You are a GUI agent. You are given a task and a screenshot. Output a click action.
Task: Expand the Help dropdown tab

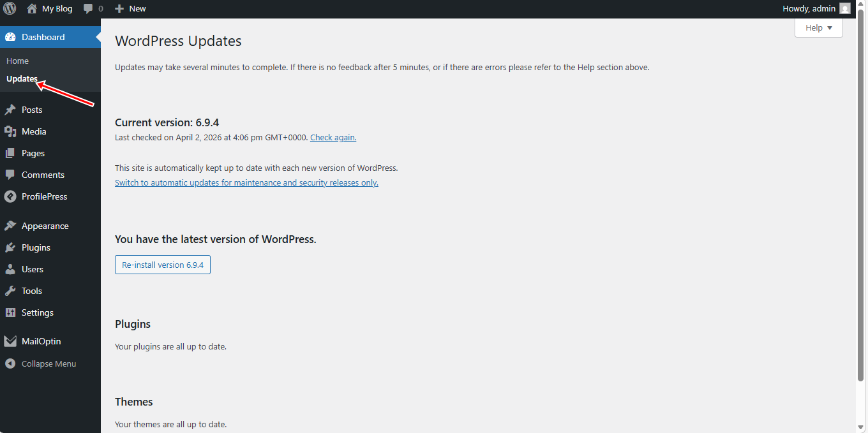(x=818, y=28)
